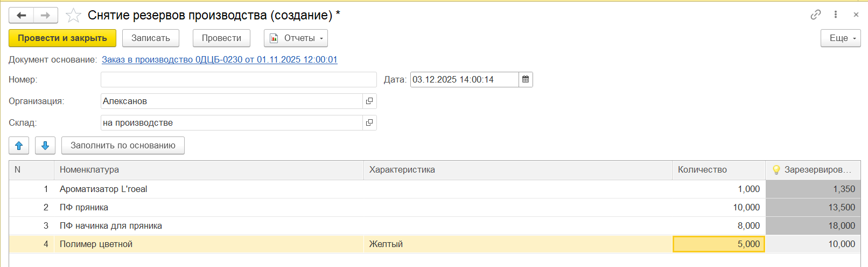The image size is (868, 267).
Task: Copy link to document via chain icon
Action: (x=816, y=15)
